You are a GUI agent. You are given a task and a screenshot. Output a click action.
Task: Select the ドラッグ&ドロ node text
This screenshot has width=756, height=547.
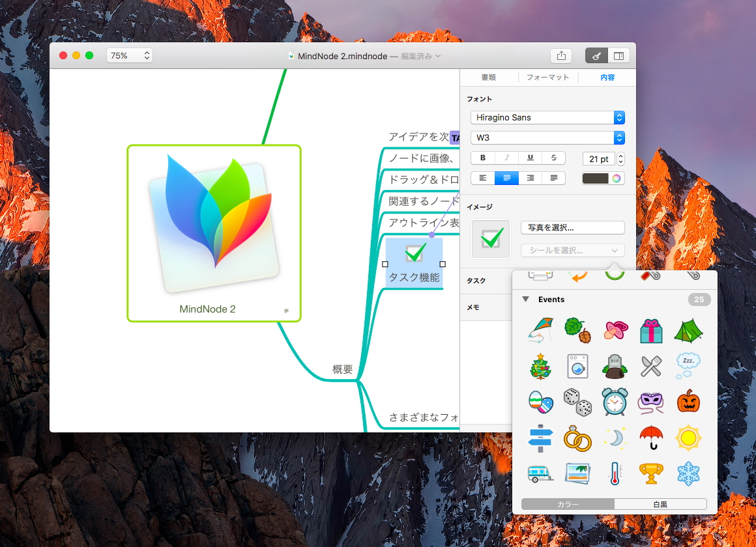click(424, 179)
